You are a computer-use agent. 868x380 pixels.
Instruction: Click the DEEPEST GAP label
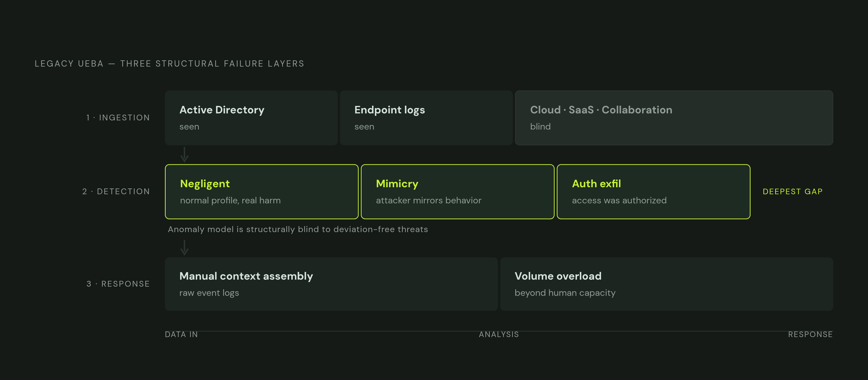point(793,192)
